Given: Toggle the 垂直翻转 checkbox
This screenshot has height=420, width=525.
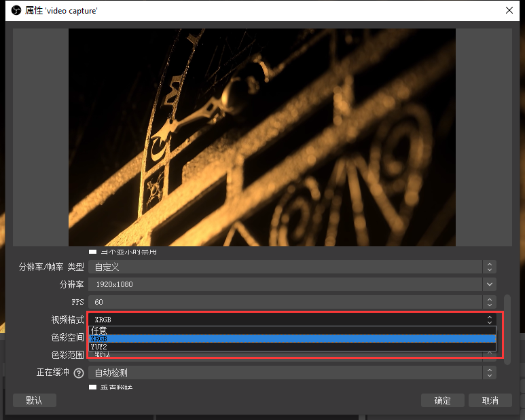Looking at the screenshot, I should (93, 387).
